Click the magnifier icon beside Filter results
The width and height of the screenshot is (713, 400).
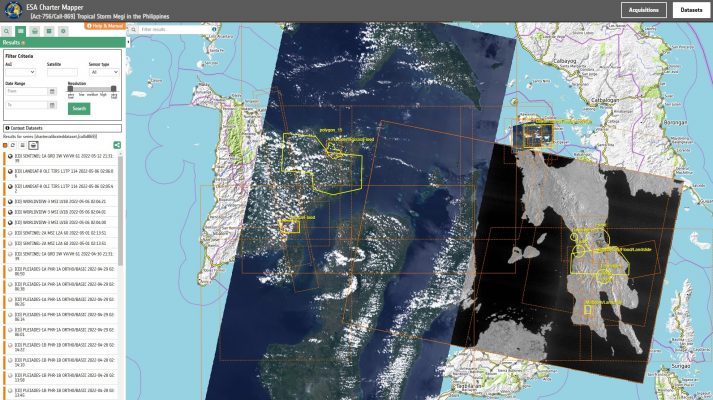pos(133,29)
